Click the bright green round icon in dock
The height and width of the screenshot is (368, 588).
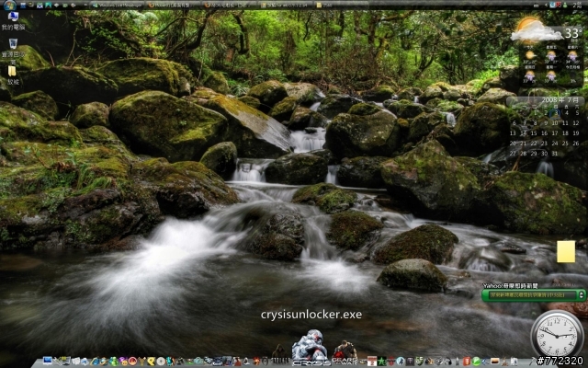coord(476,362)
